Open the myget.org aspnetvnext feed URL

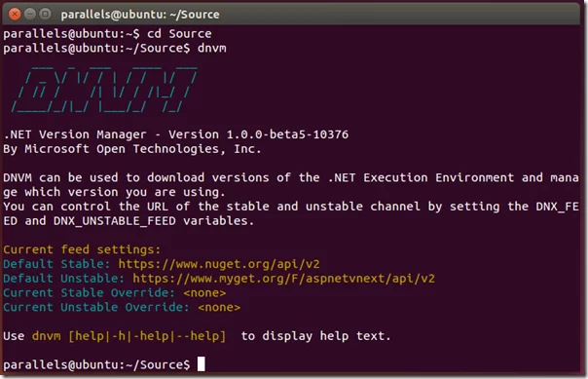284,279
